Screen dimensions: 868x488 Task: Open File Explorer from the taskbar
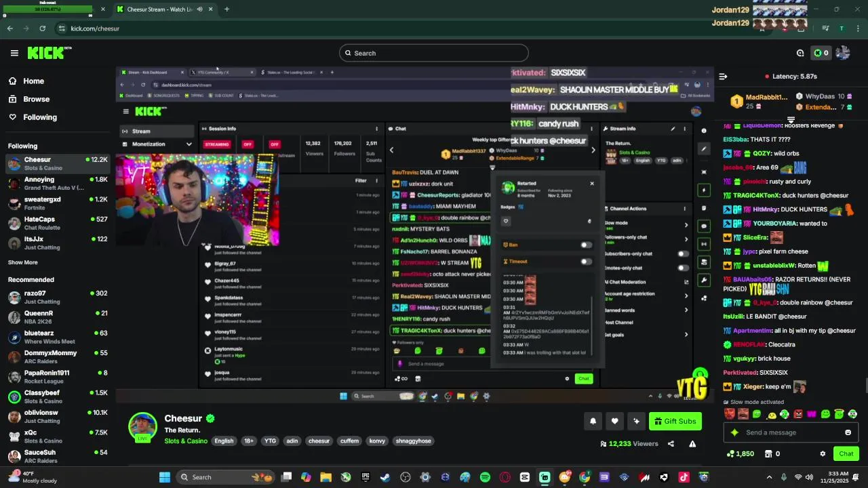pyautogui.click(x=325, y=477)
